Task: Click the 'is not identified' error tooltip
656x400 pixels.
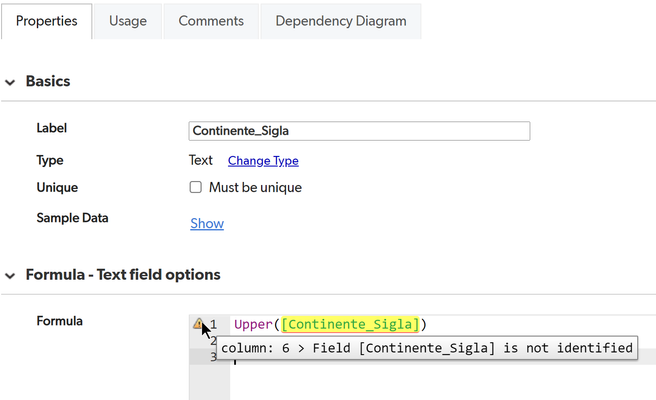Action: click(427, 348)
